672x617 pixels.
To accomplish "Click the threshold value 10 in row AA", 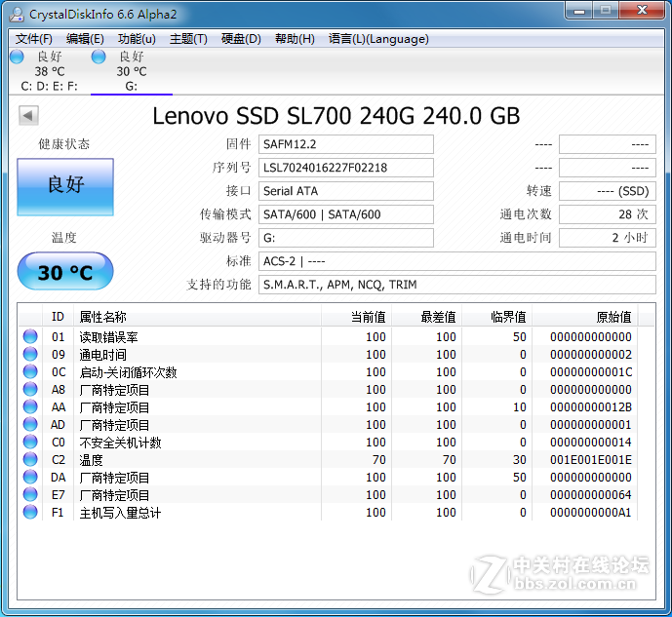I will coord(520,407).
